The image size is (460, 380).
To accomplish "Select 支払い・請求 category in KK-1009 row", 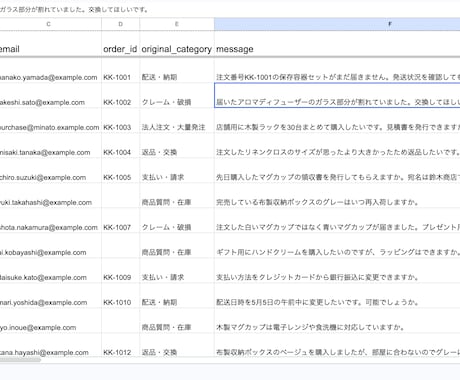I will [177, 271].
